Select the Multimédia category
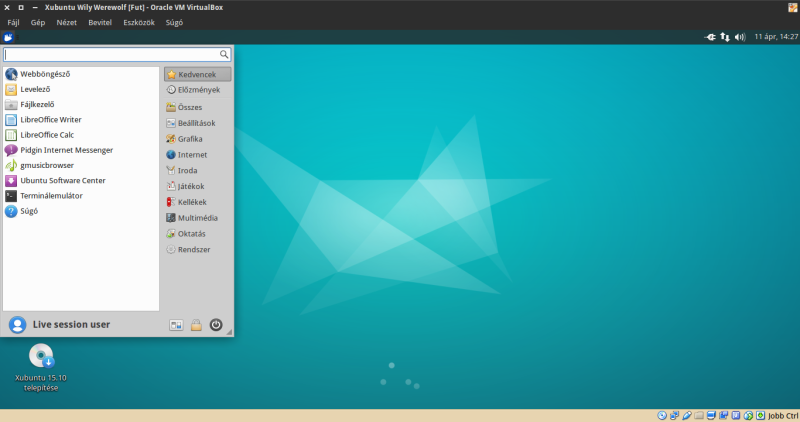Screen dimensions: 800x422 tap(197, 218)
